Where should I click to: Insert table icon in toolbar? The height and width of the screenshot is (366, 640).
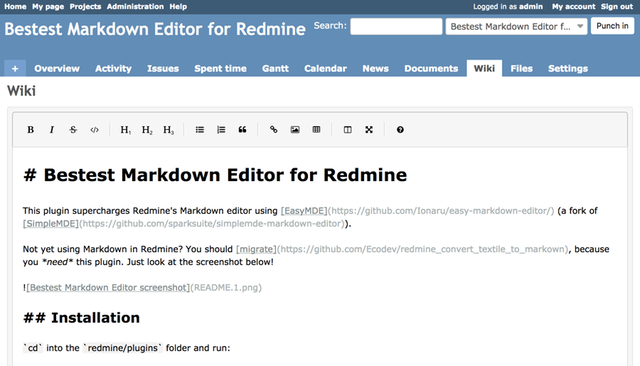(x=316, y=130)
